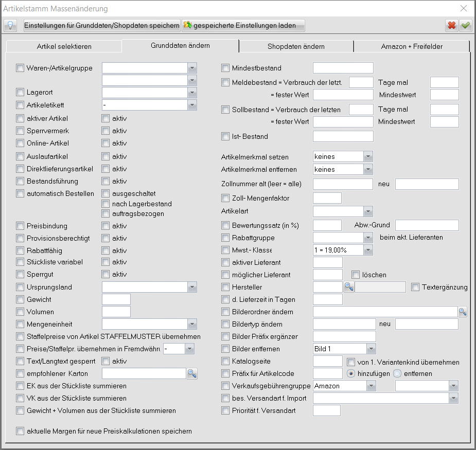Tick the 'aktiv' box beside Preisbindung
The width and height of the screenshot is (476, 450).
pos(105,226)
